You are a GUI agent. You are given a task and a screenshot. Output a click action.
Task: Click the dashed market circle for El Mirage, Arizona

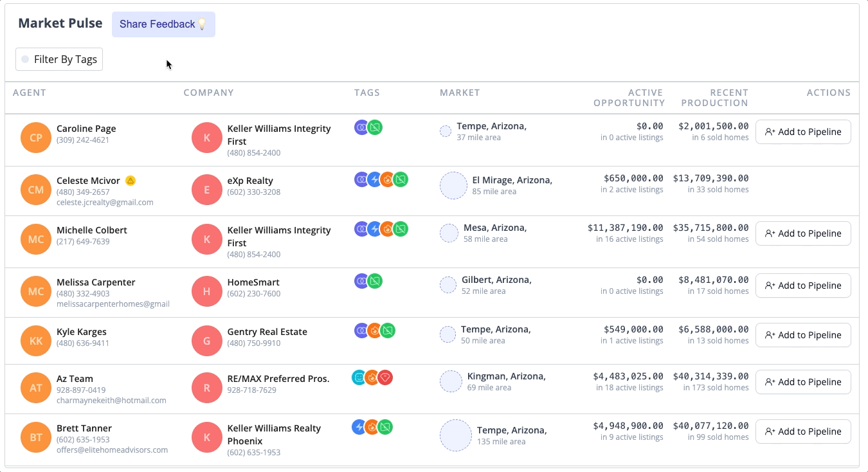click(x=453, y=185)
